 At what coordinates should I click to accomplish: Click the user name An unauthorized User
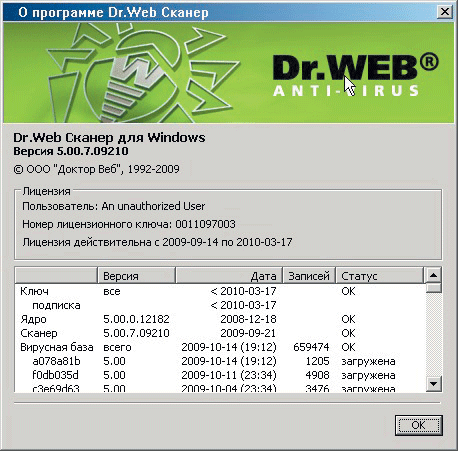click(x=153, y=206)
